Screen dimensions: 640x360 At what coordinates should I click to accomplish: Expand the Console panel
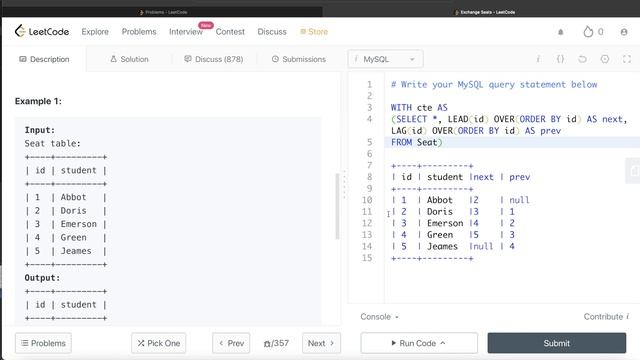[379, 317]
